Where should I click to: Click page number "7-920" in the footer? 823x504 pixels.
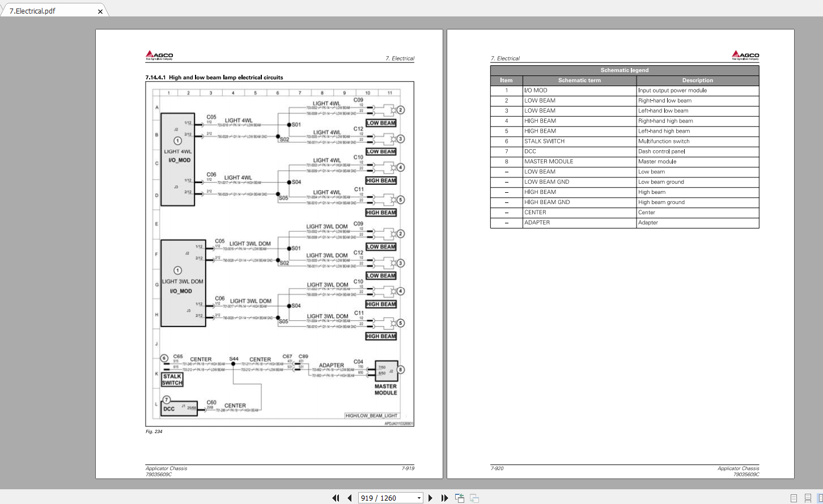point(497,468)
